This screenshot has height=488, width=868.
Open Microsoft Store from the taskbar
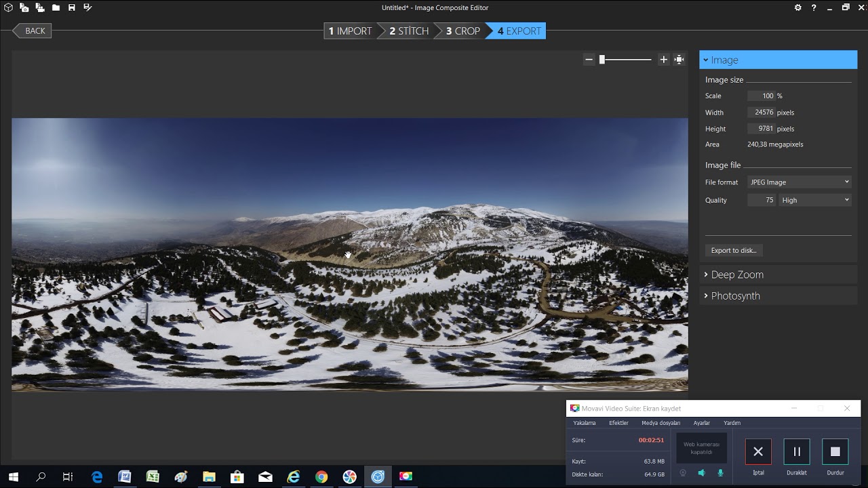tap(237, 476)
